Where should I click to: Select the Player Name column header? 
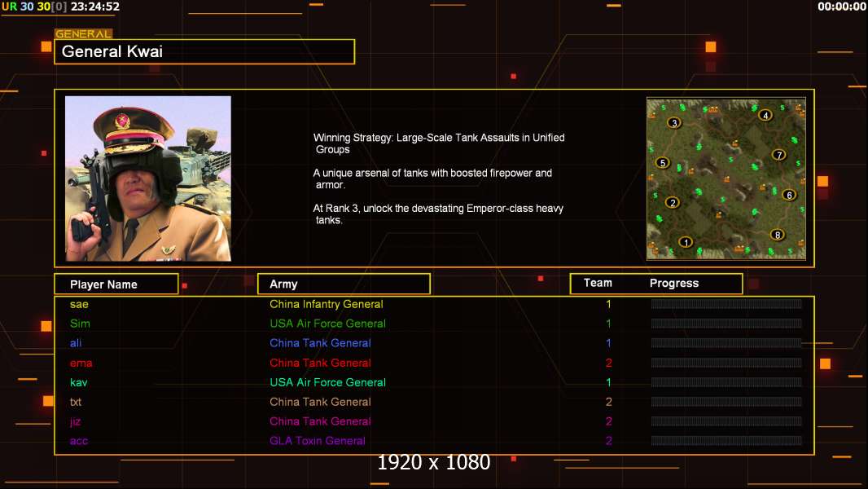click(116, 284)
